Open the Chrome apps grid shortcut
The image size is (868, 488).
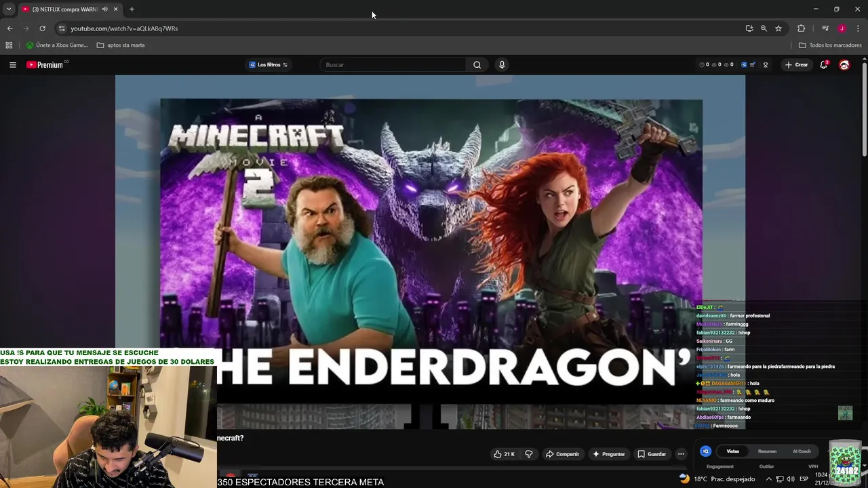click(x=9, y=45)
